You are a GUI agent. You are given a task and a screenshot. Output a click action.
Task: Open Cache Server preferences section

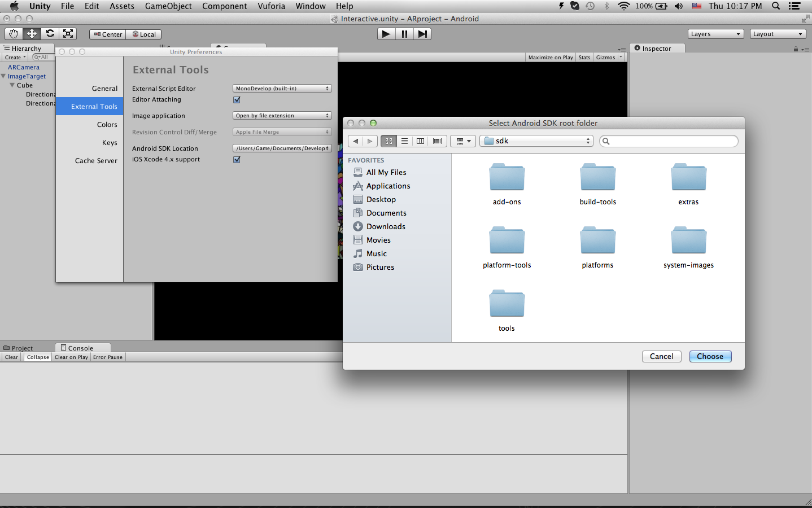(96, 161)
